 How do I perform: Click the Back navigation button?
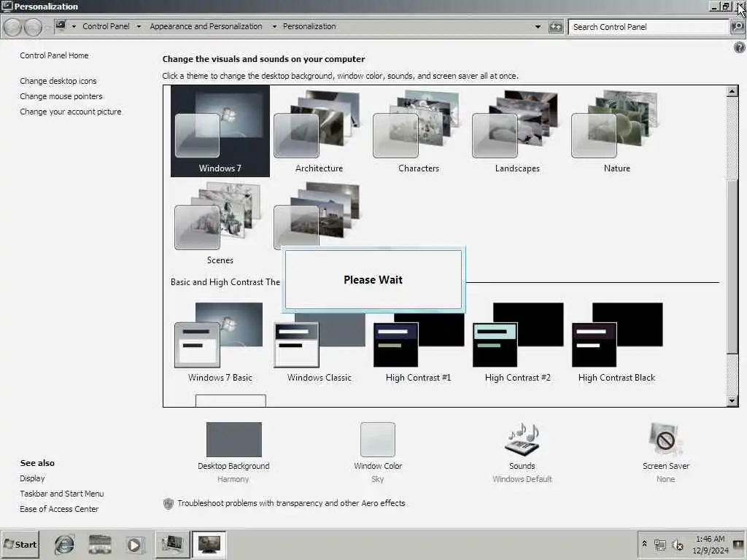(13, 27)
